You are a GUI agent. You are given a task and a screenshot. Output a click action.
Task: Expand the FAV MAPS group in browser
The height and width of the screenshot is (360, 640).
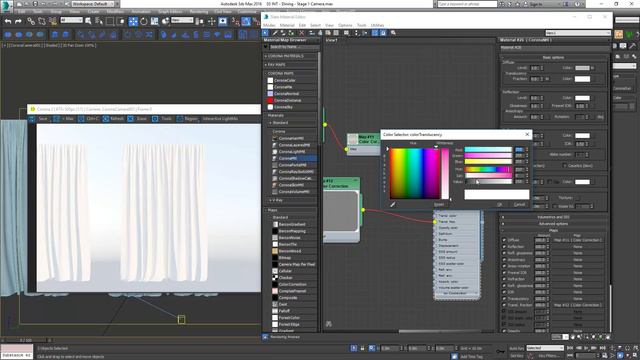pyautogui.click(x=290, y=64)
